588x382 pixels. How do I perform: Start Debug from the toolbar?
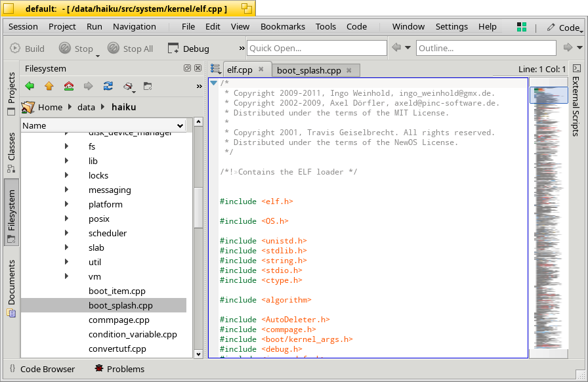point(188,49)
